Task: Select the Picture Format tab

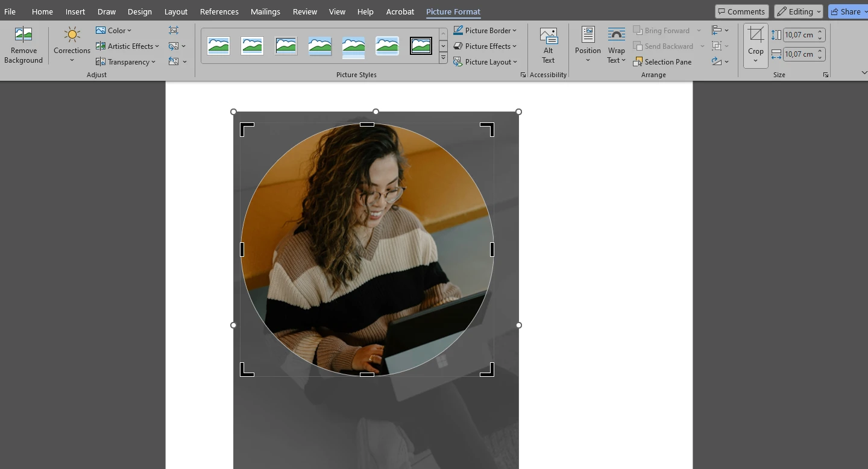Action: click(453, 11)
